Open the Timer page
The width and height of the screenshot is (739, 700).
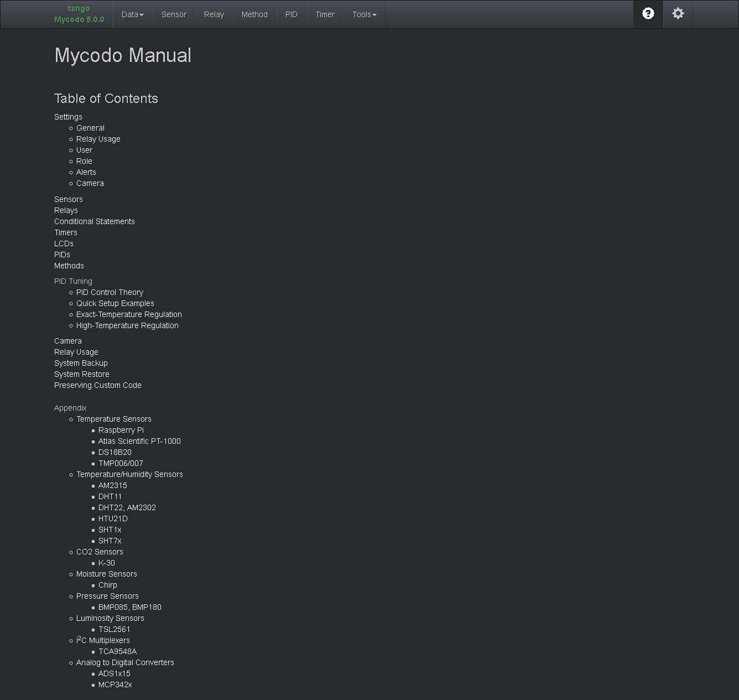[325, 14]
